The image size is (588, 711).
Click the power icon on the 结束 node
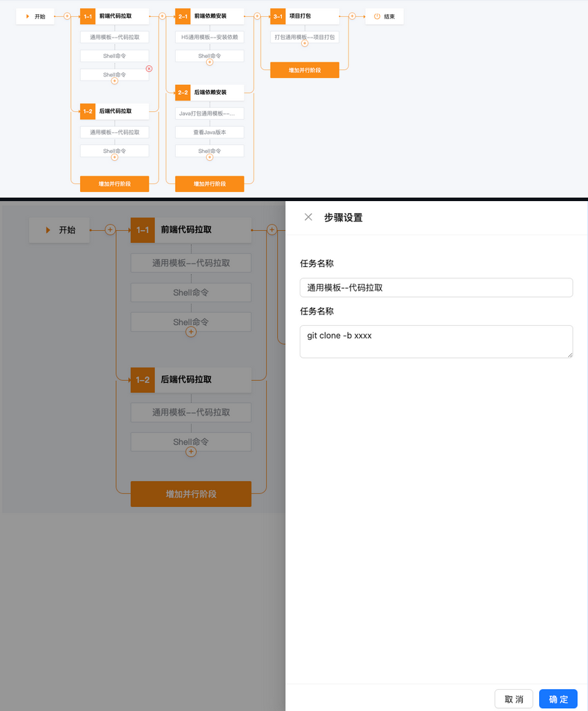pyautogui.click(x=377, y=16)
